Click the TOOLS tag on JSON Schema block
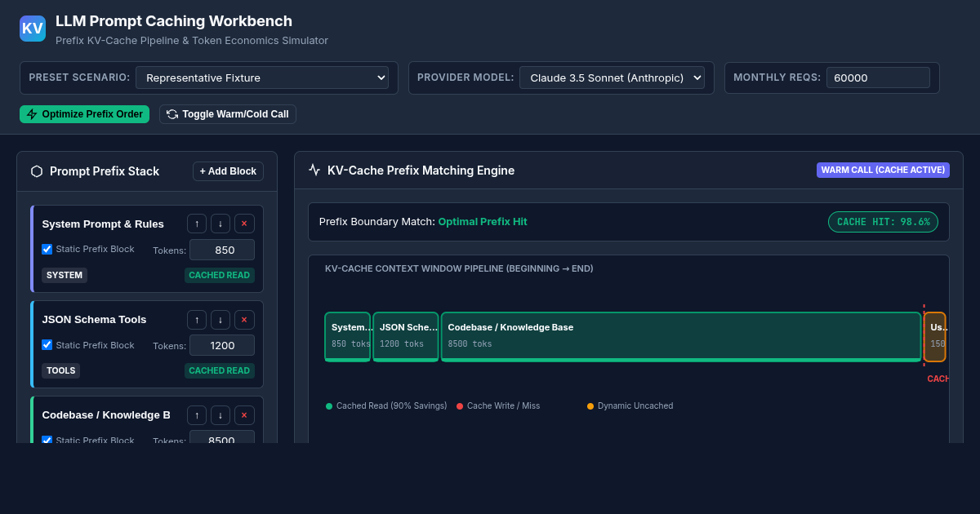 [x=61, y=370]
